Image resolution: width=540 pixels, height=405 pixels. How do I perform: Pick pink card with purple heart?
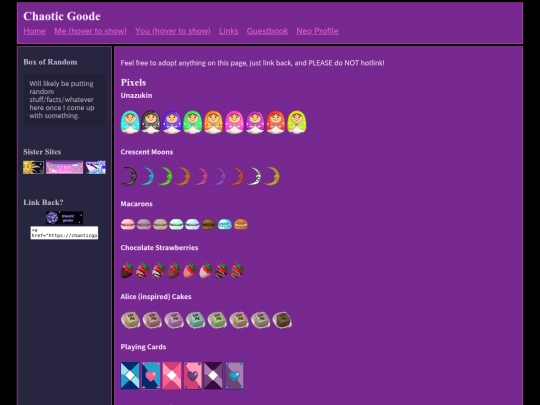193,376
